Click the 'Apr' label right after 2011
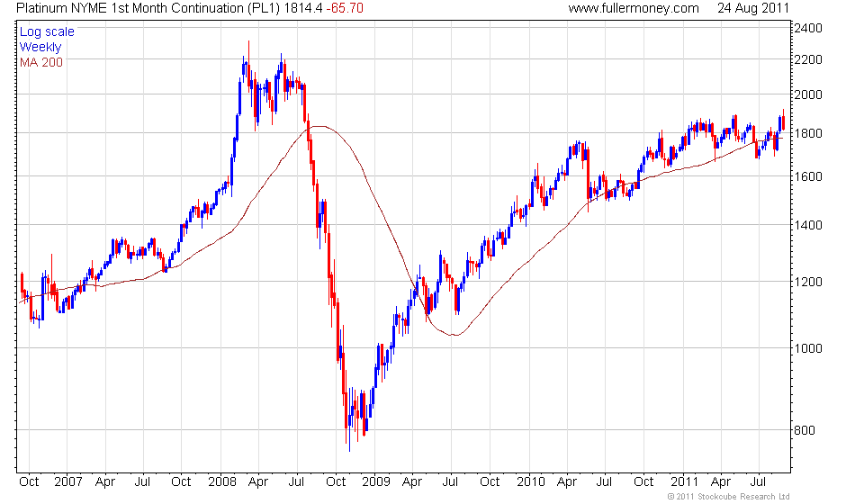 [721, 482]
